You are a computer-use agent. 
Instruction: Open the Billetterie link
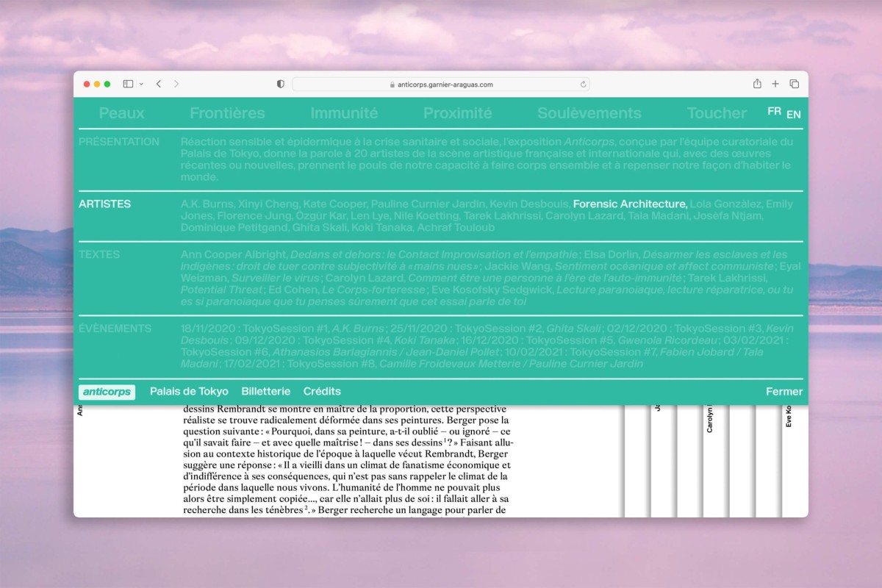[x=266, y=391]
